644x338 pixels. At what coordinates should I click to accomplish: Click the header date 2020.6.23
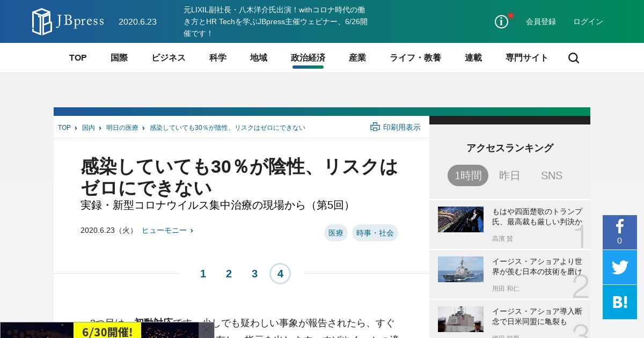coord(137,22)
